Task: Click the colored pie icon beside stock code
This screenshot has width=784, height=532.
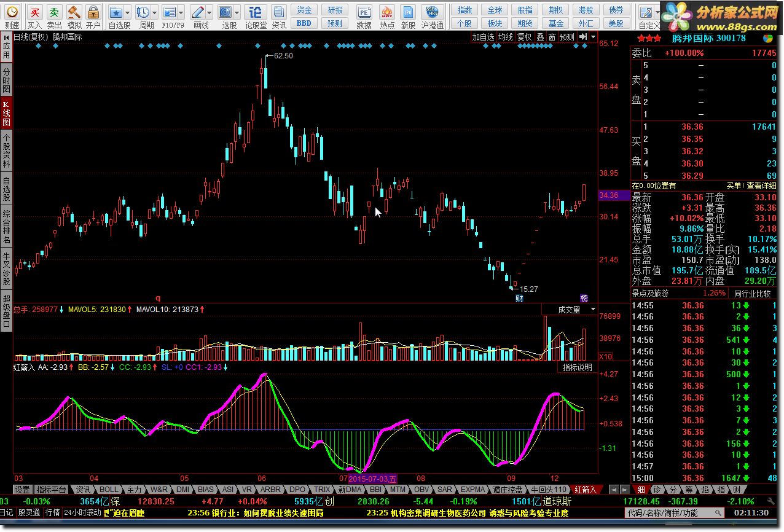Action: tap(768, 38)
